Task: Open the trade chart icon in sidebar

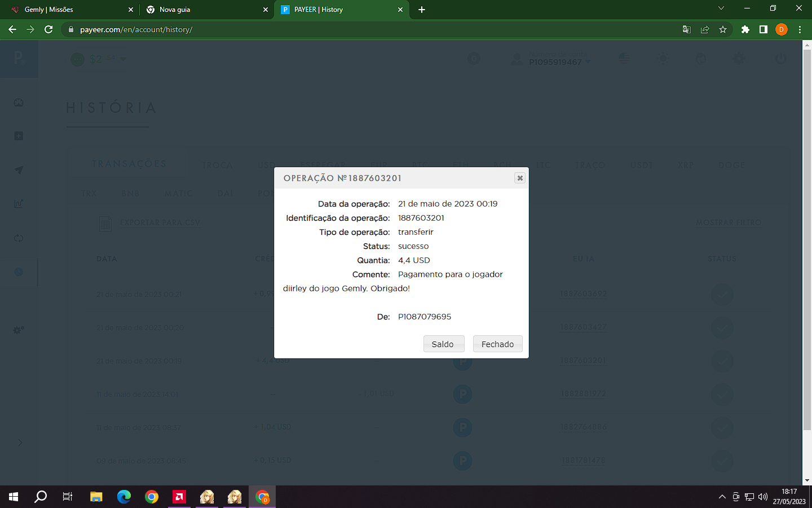Action: (19, 204)
